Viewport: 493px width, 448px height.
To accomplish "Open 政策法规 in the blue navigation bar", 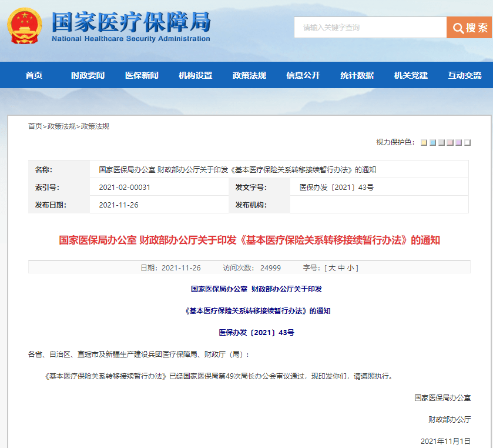I will click(x=249, y=75).
